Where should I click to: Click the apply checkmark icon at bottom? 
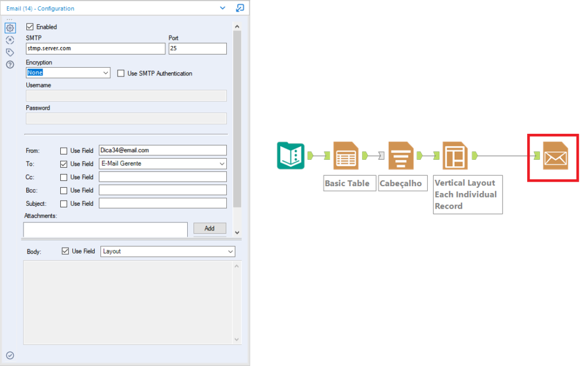(x=10, y=355)
